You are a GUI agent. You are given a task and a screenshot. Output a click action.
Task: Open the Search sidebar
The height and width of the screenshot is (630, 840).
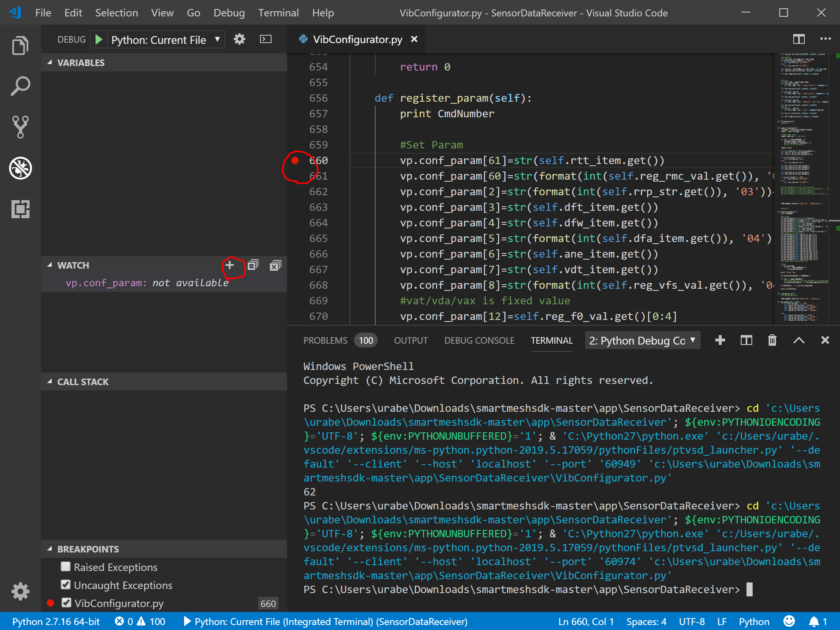(20, 86)
